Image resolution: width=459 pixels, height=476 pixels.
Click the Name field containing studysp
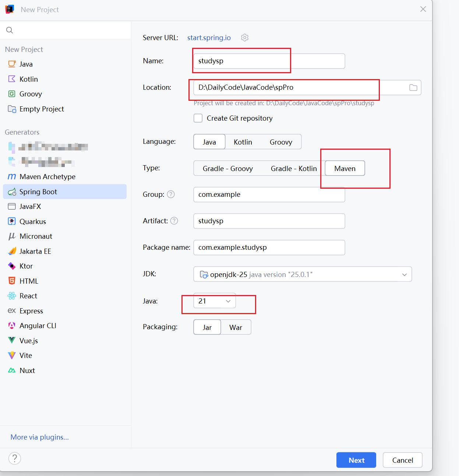pyautogui.click(x=269, y=61)
